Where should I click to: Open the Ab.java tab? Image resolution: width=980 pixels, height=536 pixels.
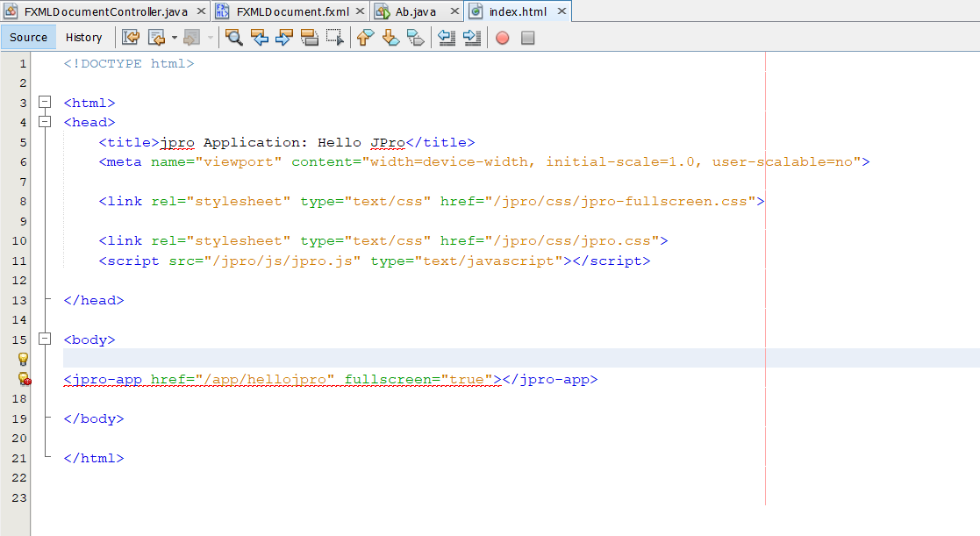pos(416,11)
